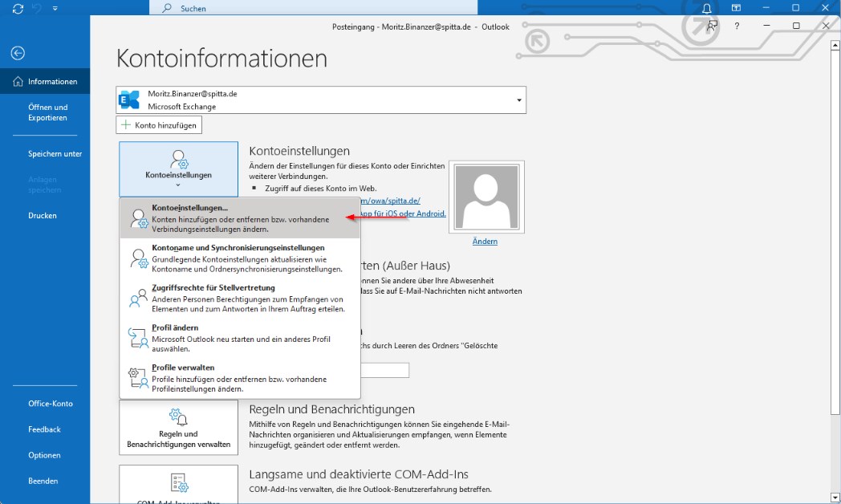Click the back arrow in the sidebar
The image size is (841, 504).
tap(18, 53)
